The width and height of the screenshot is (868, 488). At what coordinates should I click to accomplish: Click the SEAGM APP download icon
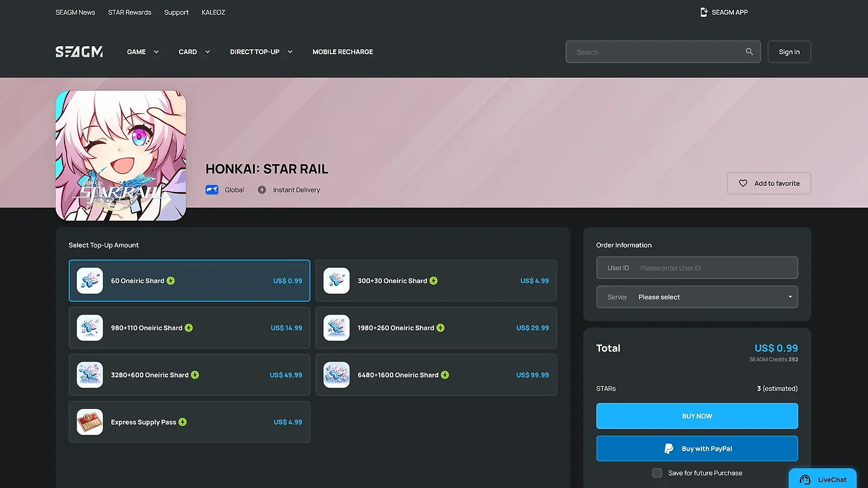pyautogui.click(x=704, y=12)
